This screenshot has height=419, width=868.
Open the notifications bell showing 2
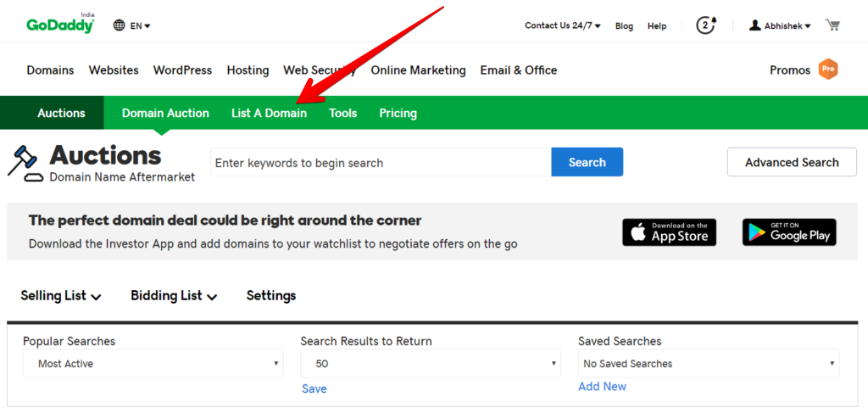click(706, 25)
